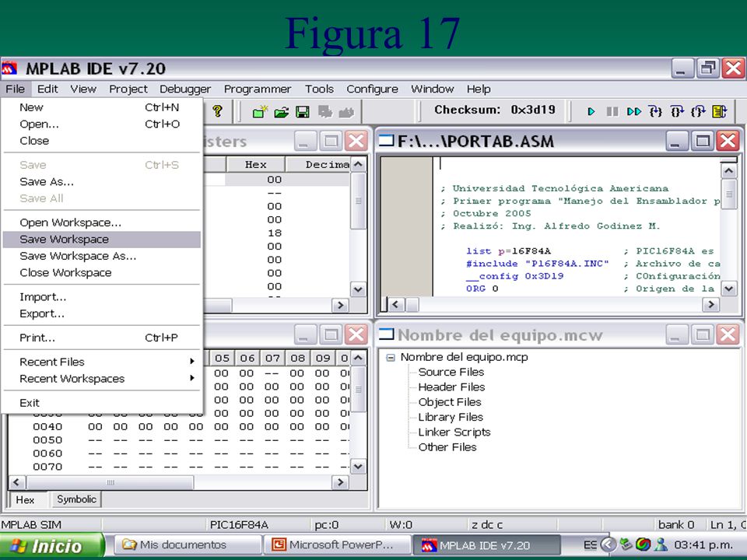747x560 pixels.
Task: Click the Run debugger toolbar icon
Action: [x=591, y=111]
